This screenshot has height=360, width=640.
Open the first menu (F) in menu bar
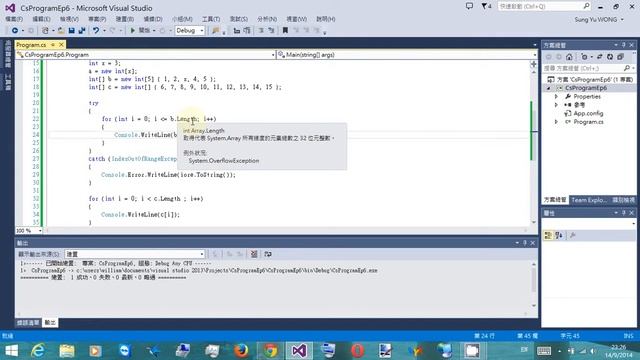[14, 19]
